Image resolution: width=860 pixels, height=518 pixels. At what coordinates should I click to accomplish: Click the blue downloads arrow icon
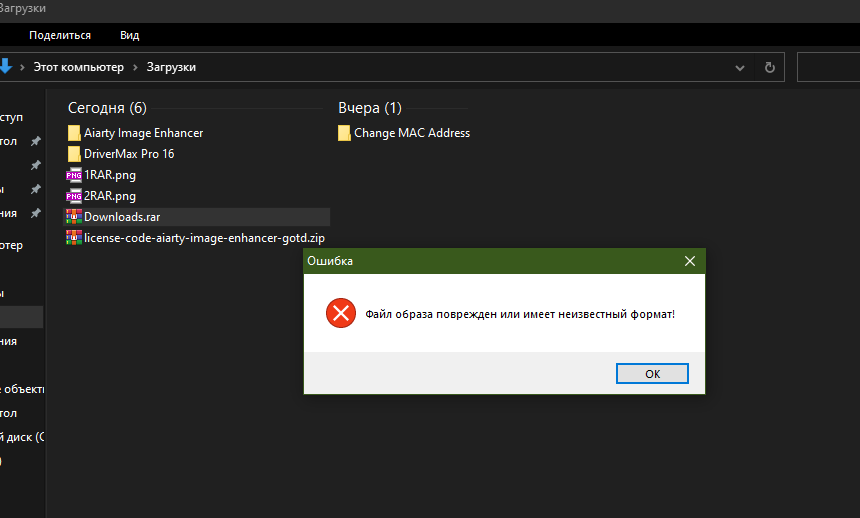coord(5,66)
